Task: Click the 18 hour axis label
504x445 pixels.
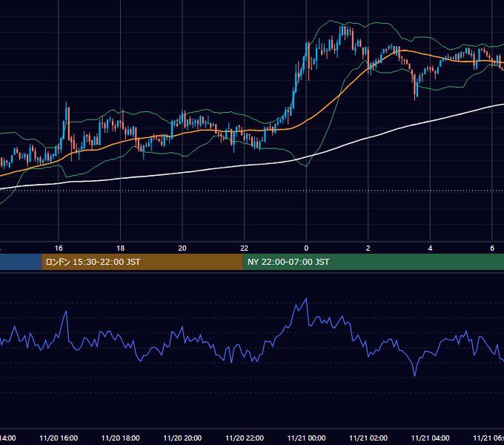Action: [x=120, y=248]
